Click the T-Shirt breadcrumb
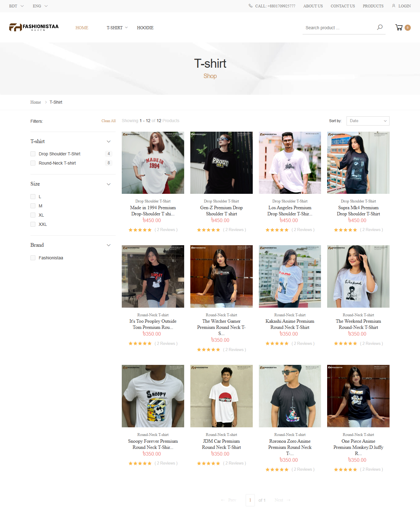 (56, 102)
